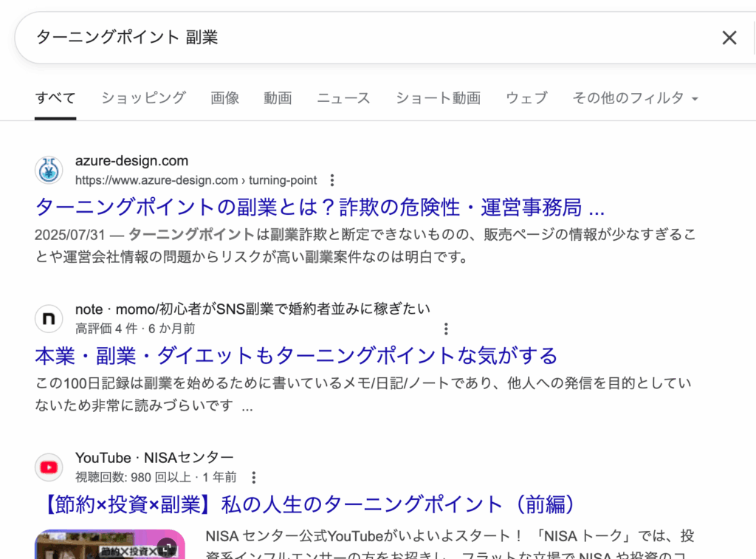The height and width of the screenshot is (559, 756).
Task: Click the azure-design.com turning-point URL
Action: tap(196, 180)
